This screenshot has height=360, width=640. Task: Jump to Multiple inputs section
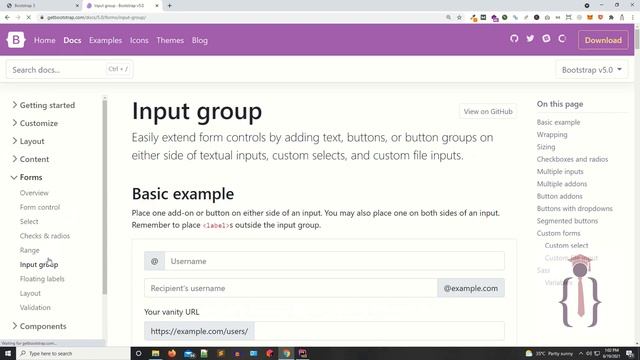(x=560, y=171)
